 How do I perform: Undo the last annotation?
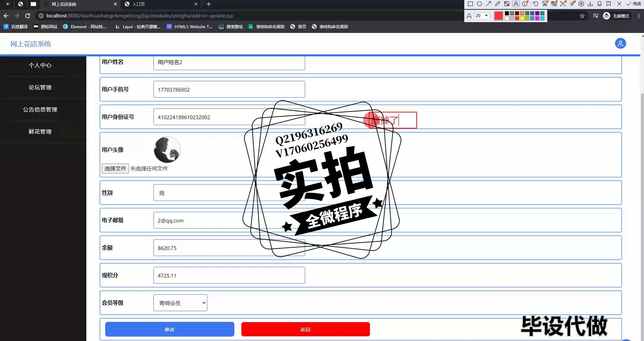pos(536,4)
